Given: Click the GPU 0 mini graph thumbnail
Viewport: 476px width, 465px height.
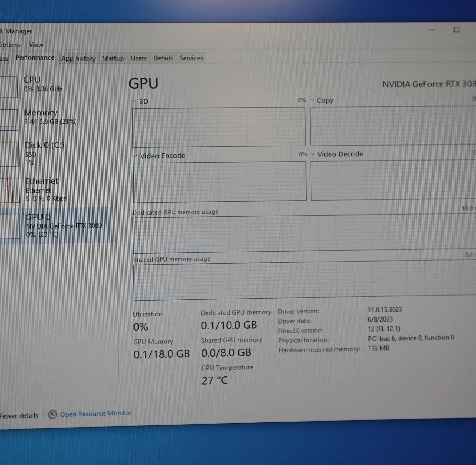Looking at the screenshot, I should point(10,226).
